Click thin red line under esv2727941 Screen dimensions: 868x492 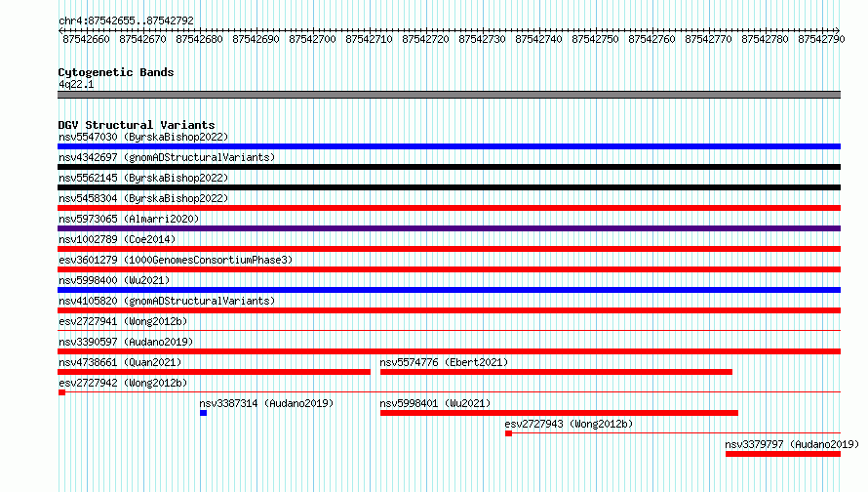coord(449,331)
